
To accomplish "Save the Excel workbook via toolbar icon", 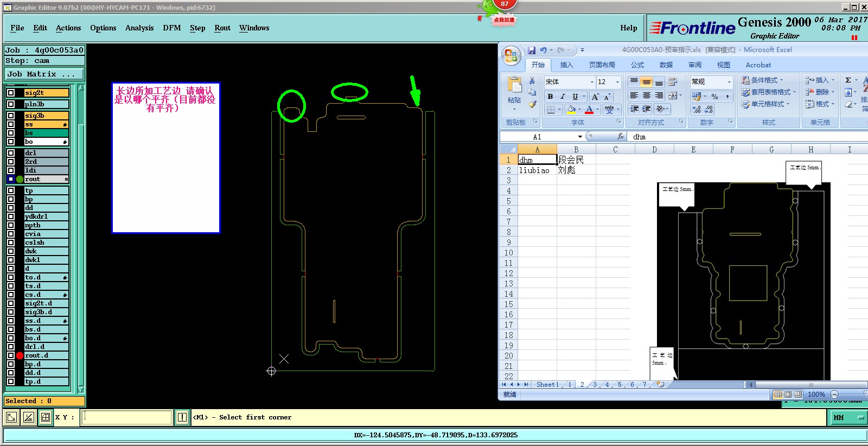I will tap(532, 50).
